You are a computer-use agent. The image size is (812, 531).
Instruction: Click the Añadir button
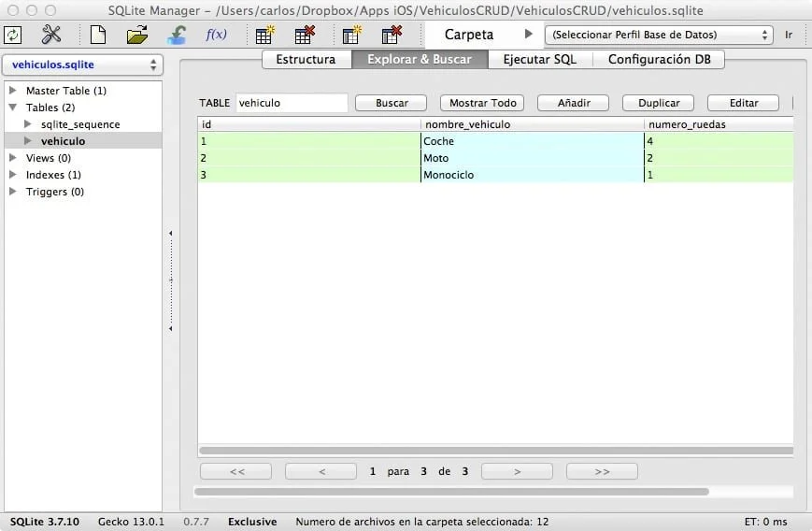pyautogui.click(x=574, y=103)
